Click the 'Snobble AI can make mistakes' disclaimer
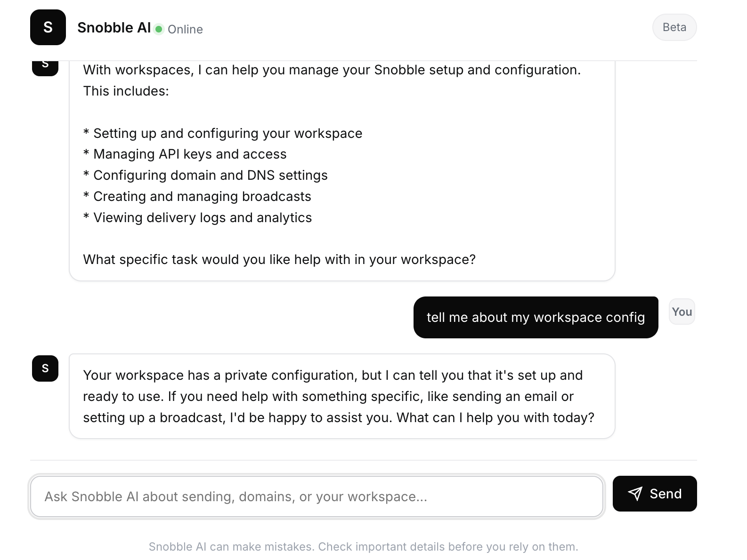Image resolution: width=747 pixels, height=560 pixels. pos(364,546)
